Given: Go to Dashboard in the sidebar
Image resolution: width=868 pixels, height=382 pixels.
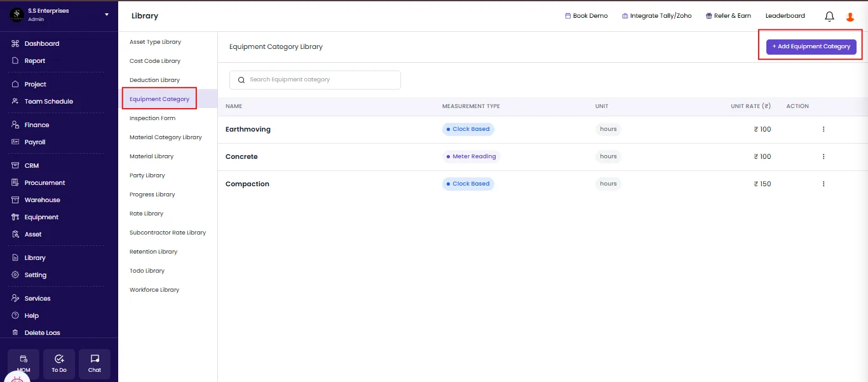Looking at the screenshot, I should click(42, 44).
